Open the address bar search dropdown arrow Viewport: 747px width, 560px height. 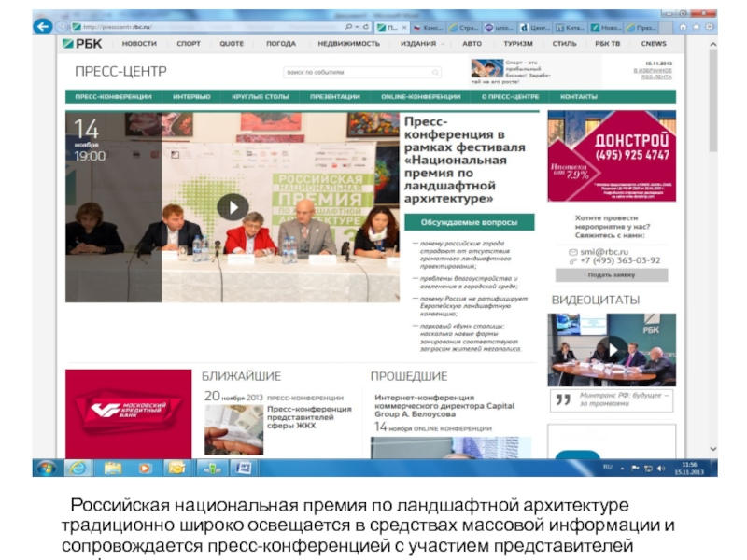[x=357, y=27]
